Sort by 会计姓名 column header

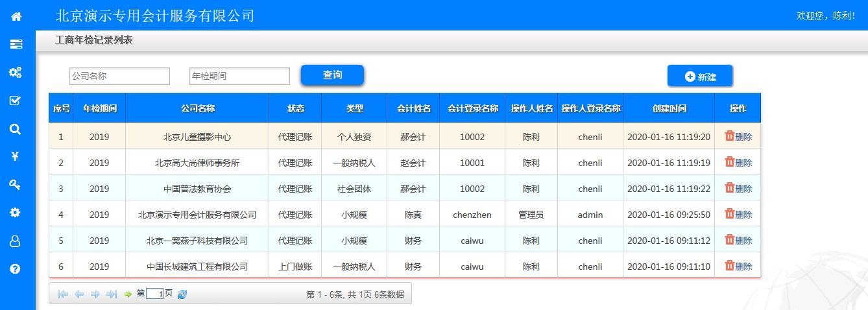tap(413, 108)
